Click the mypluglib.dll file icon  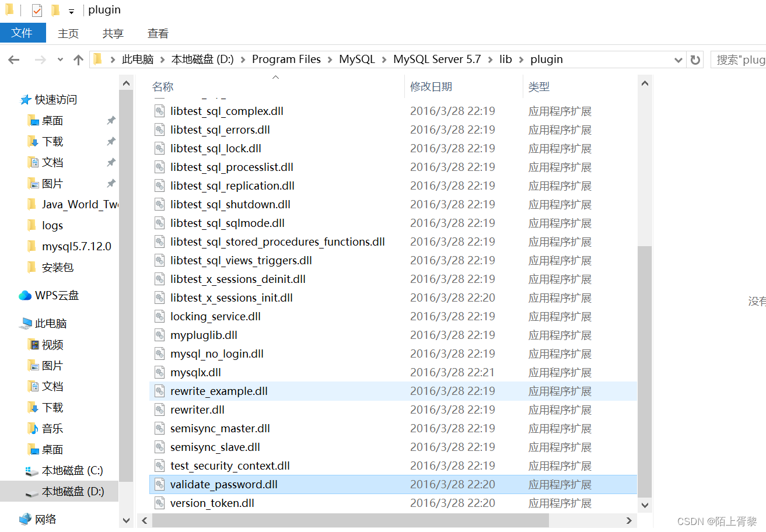tap(159, 335)
